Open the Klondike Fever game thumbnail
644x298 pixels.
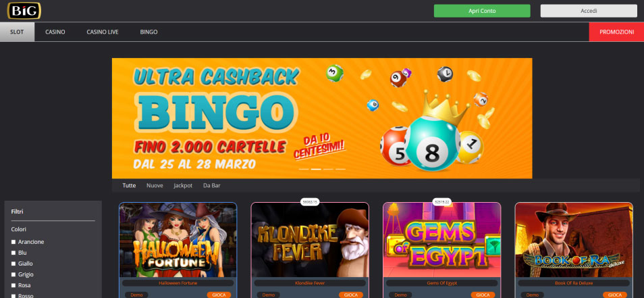pos(310,240)
